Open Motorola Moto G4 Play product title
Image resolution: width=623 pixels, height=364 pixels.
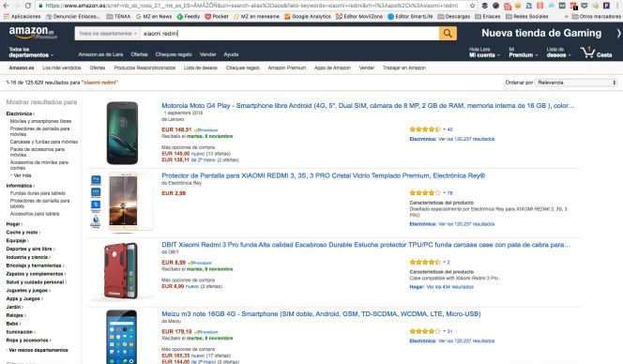pos(368,106)
